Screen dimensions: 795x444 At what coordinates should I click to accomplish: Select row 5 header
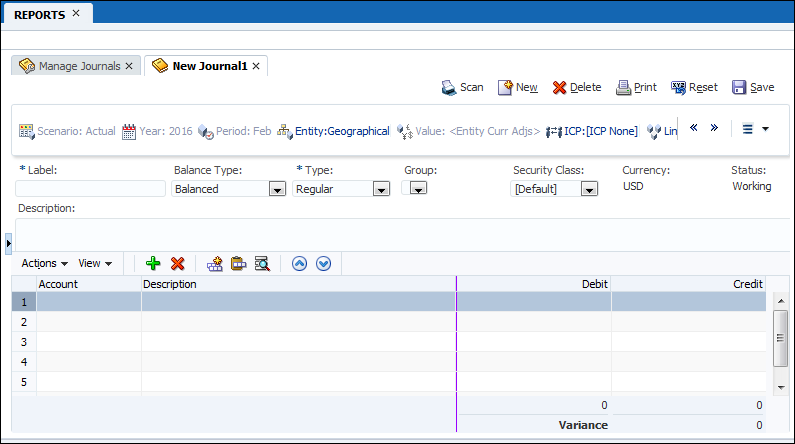[24, 382]
